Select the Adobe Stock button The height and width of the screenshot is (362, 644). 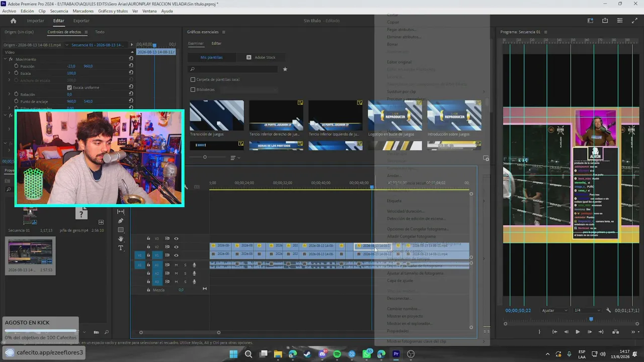261,57
